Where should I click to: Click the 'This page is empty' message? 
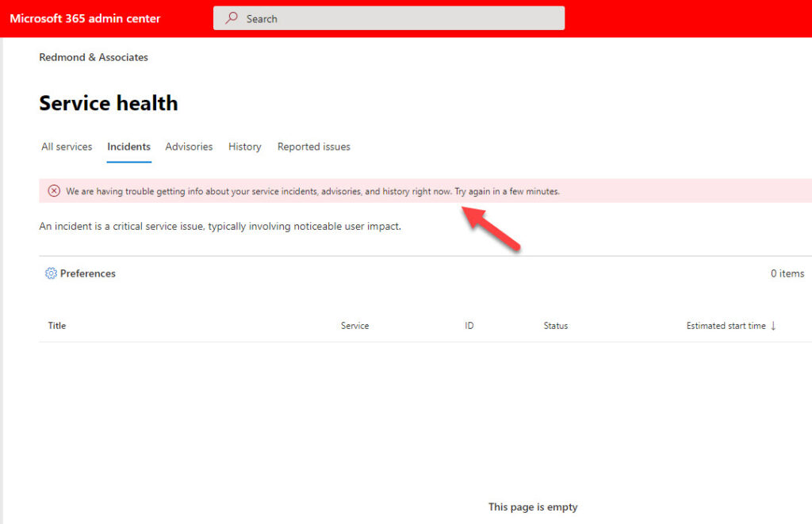click(533, 507)
